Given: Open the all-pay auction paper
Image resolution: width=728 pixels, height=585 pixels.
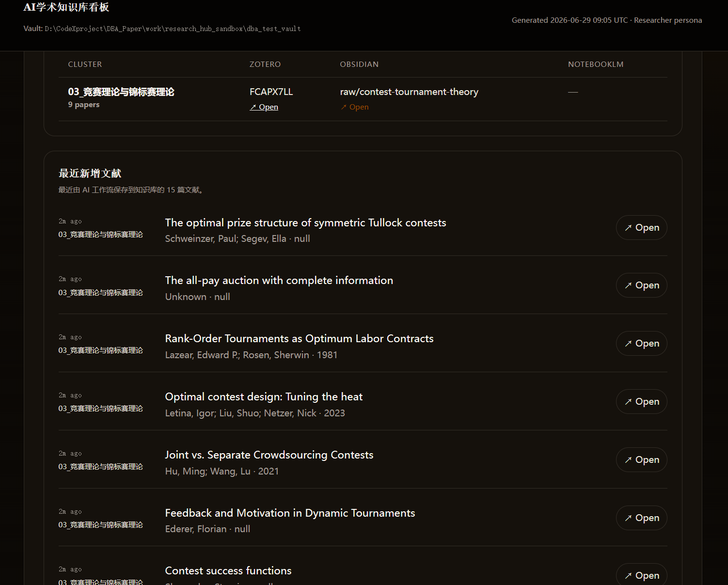Looking at the screenshot, I should click(641, 285).
